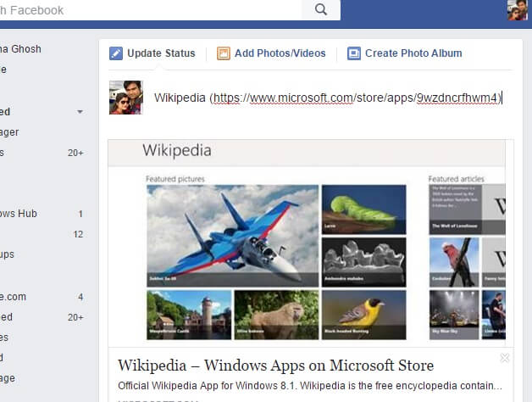Viewport: 532px width, 402px height.
Task: Click the Update Status pencil icon
Action: [x=116, y=53]
